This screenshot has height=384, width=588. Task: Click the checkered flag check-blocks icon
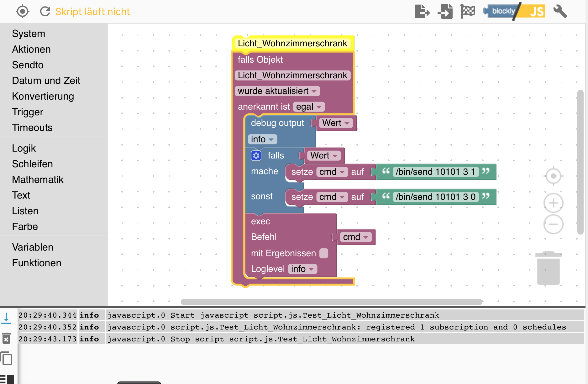468,12
